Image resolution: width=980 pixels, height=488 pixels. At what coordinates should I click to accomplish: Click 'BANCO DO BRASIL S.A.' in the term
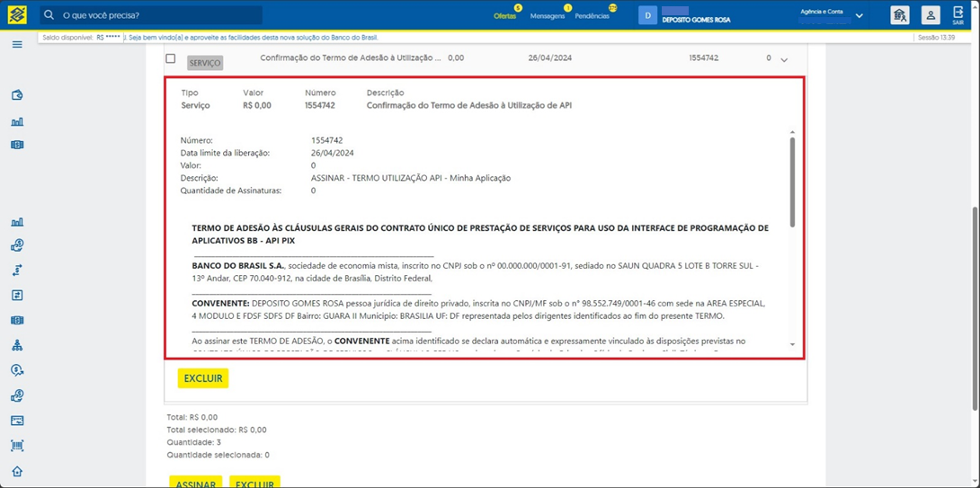click(238, 265)
